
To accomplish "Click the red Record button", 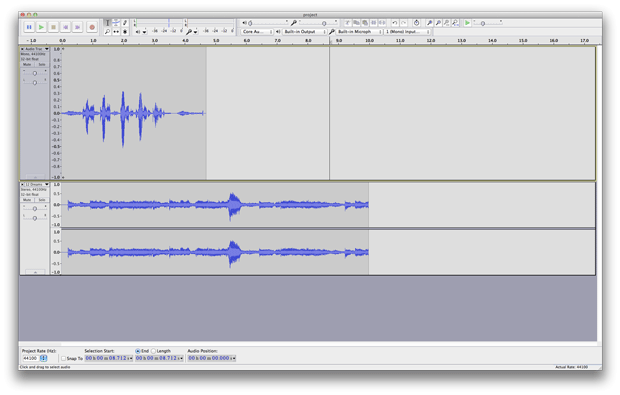I will pyautogui.click(x=92, y=27).
